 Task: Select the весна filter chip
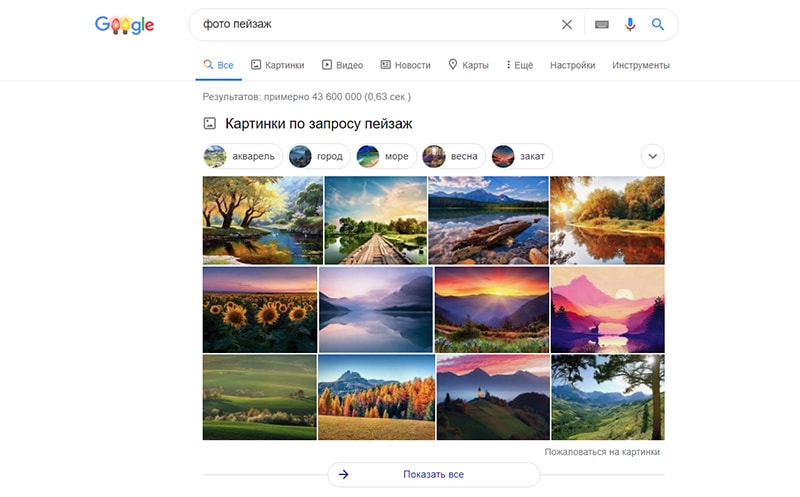[453, 156]
